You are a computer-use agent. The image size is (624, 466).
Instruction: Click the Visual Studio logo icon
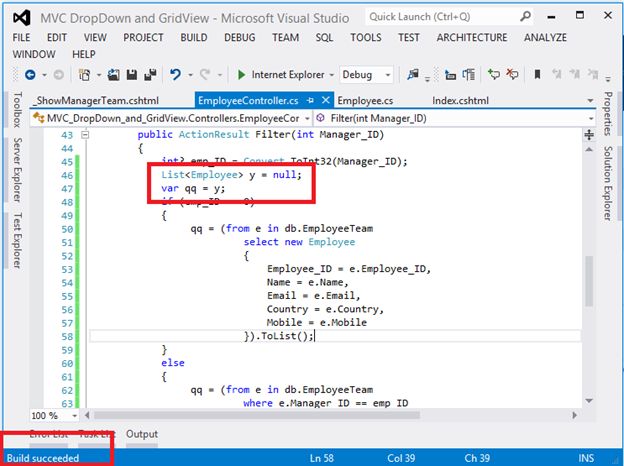click(21, 18)
